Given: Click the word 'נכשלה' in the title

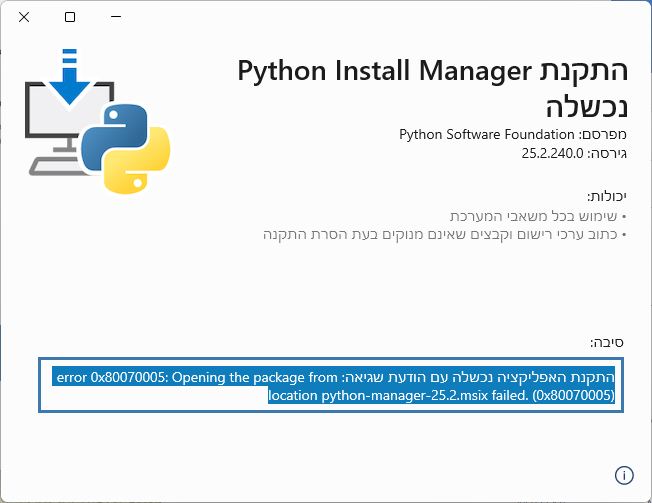Looking at the screenshot, I should pos(590,105).
